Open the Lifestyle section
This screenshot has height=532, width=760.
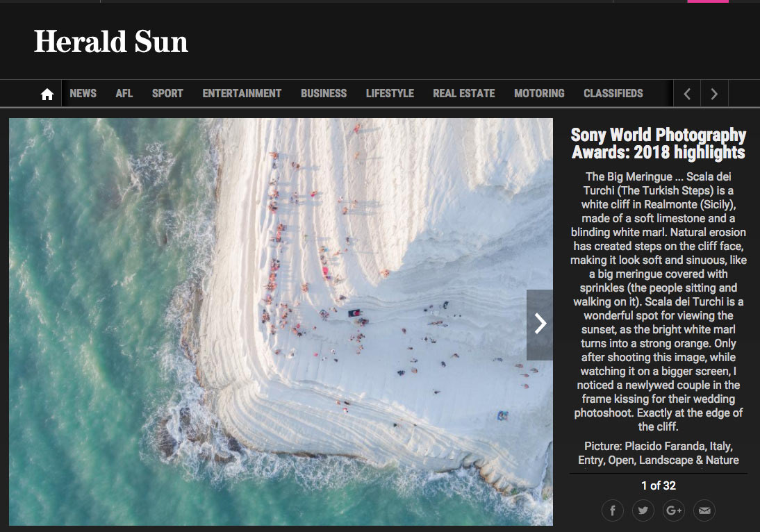390,94
